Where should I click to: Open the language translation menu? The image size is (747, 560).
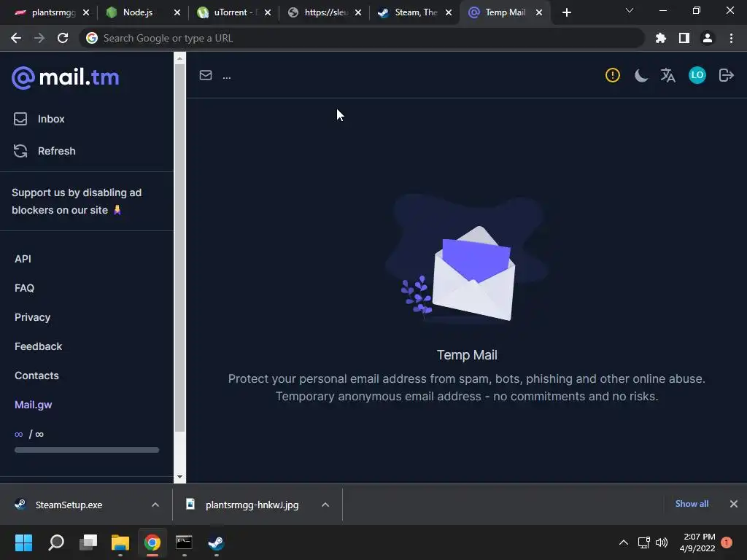[x=668, y=75]
